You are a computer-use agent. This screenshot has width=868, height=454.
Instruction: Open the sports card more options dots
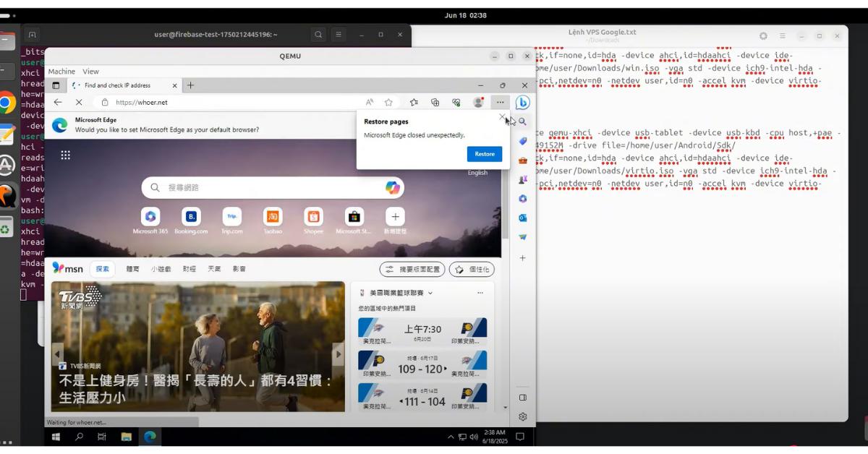(x=480, y=293)
